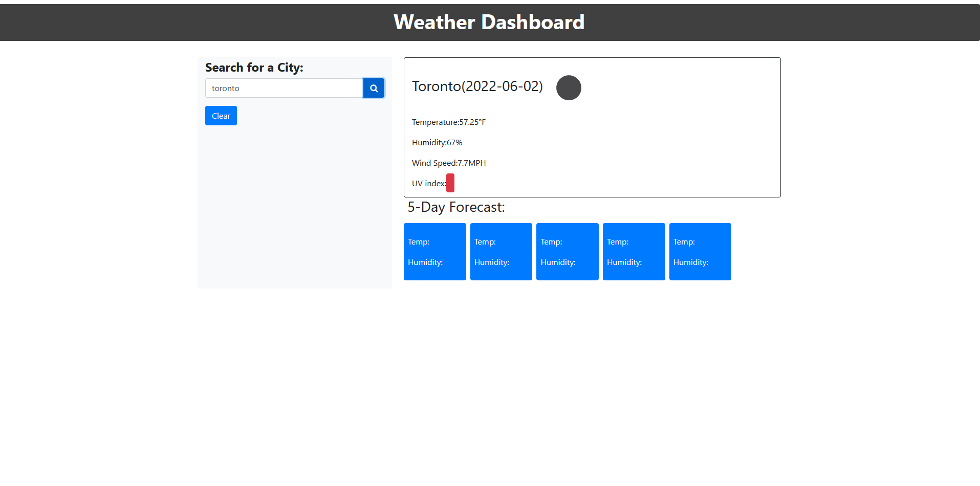Screen dimensions: 980x486
Task: Click the 5-Day Forecast heading
Action: pos(456,207)
